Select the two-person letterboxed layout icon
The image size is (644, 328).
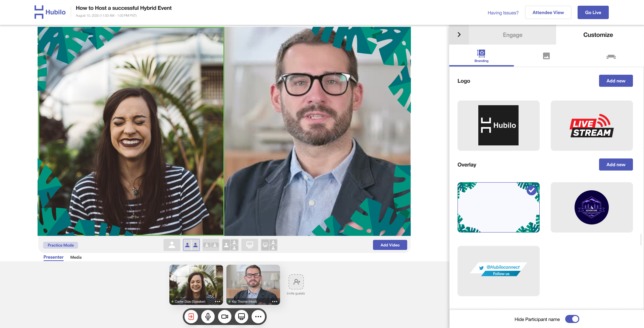(211, 245)
